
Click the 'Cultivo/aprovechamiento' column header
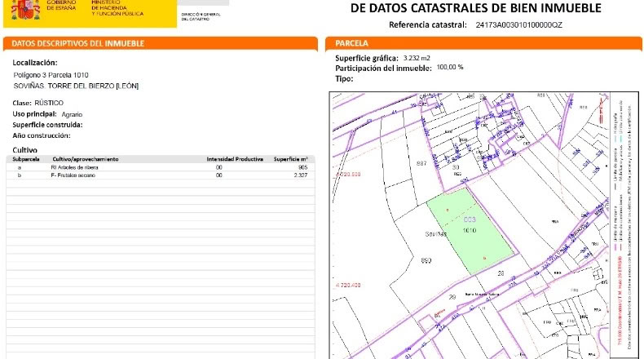coord(86,159)
